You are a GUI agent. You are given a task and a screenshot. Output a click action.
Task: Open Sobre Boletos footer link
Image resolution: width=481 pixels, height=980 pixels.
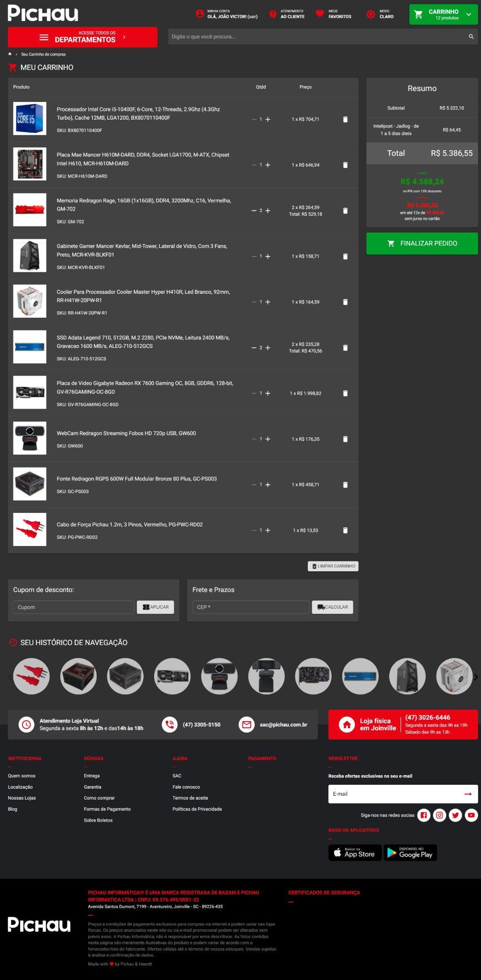pyautogui.click(x=98, y=820)
